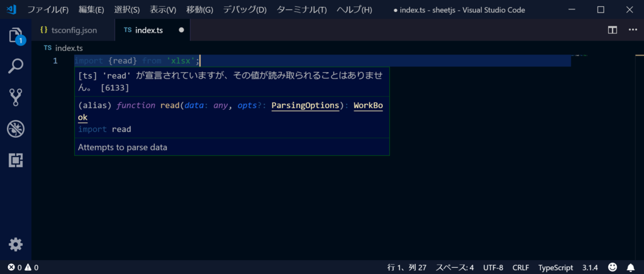The width and height of the screenshot is (644, 274).
Task: Click the index.ts breadcrumb
Action: point(64,48)
